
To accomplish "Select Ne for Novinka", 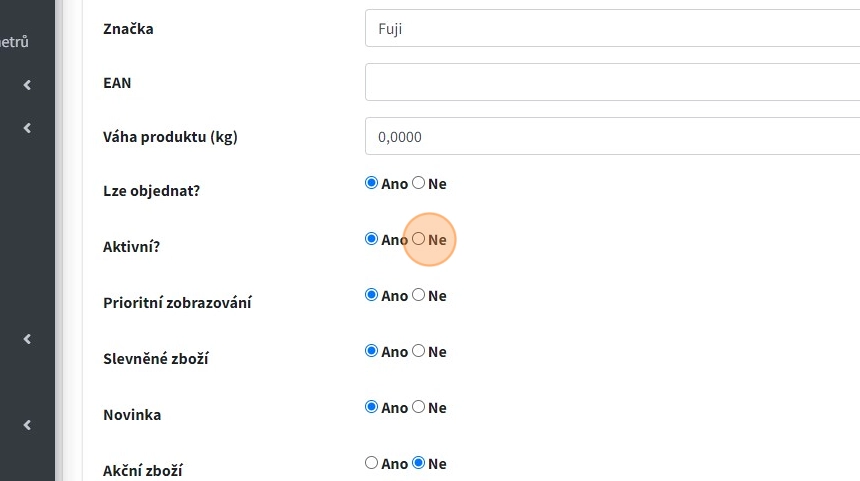I will click(419, 407).
